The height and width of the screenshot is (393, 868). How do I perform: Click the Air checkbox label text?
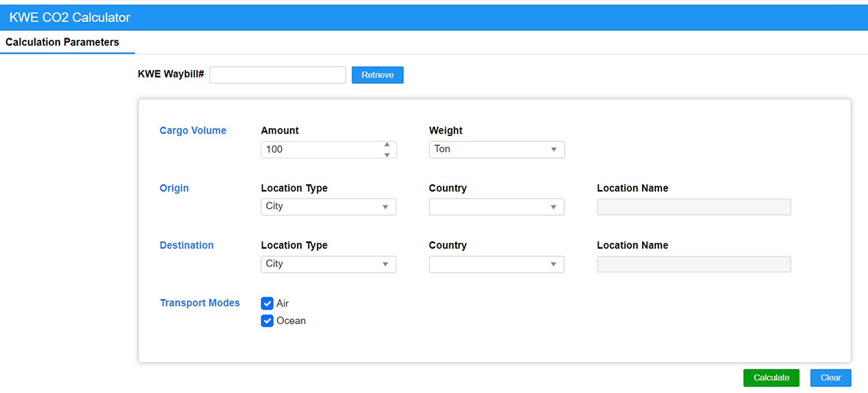[x=282, y=303]
